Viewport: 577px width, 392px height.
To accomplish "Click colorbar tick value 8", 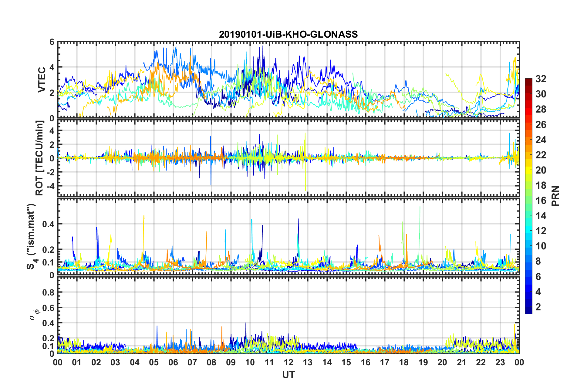I will click(538, 261).
